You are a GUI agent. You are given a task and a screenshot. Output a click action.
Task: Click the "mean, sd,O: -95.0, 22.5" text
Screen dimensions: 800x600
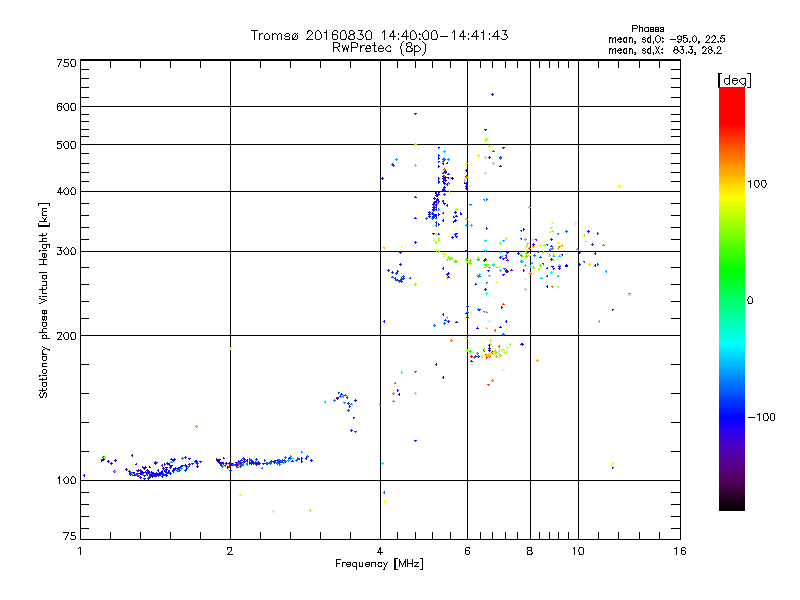666,39
